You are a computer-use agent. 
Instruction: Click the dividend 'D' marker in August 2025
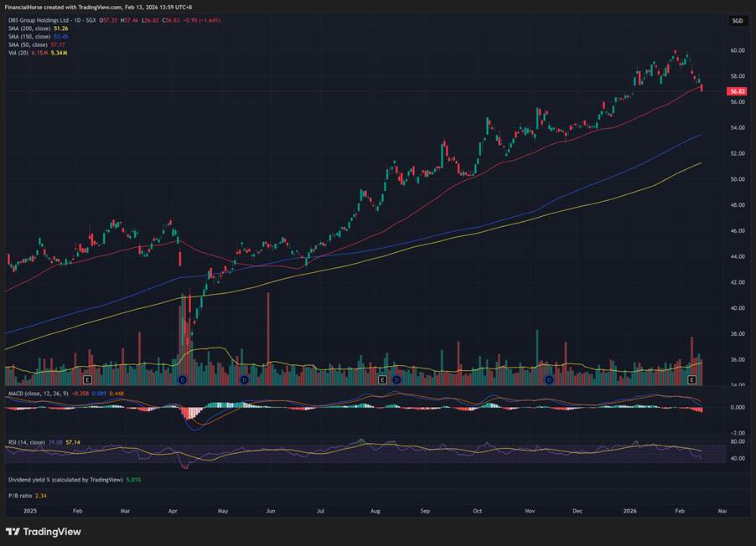tap(396, 380)
